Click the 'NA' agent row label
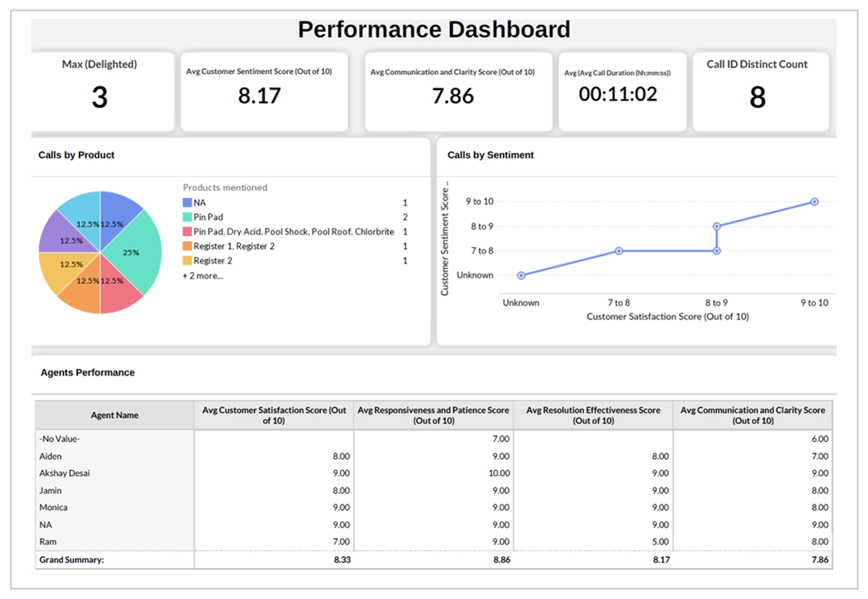The image size is (868, 599). (46, 525)
